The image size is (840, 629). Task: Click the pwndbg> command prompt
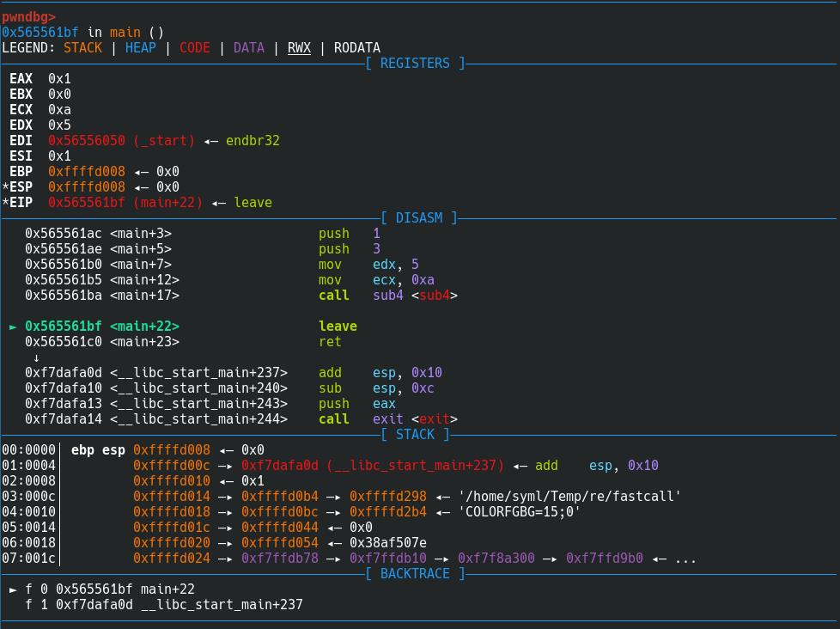click(x=28, y=16)
